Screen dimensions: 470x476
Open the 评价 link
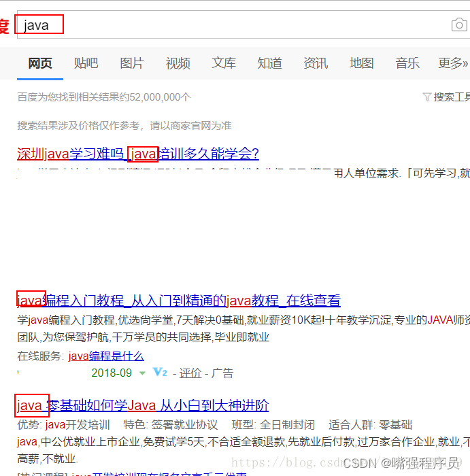click(190, 373)
